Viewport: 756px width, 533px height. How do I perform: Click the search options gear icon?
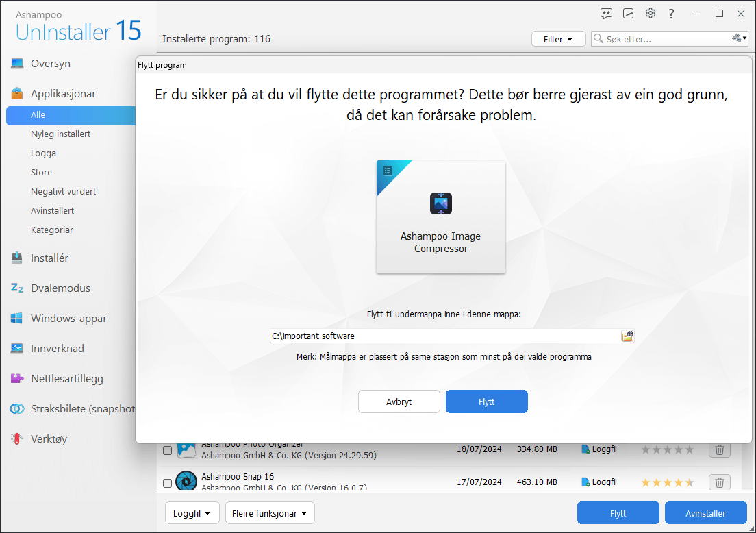tap(739, 38)
